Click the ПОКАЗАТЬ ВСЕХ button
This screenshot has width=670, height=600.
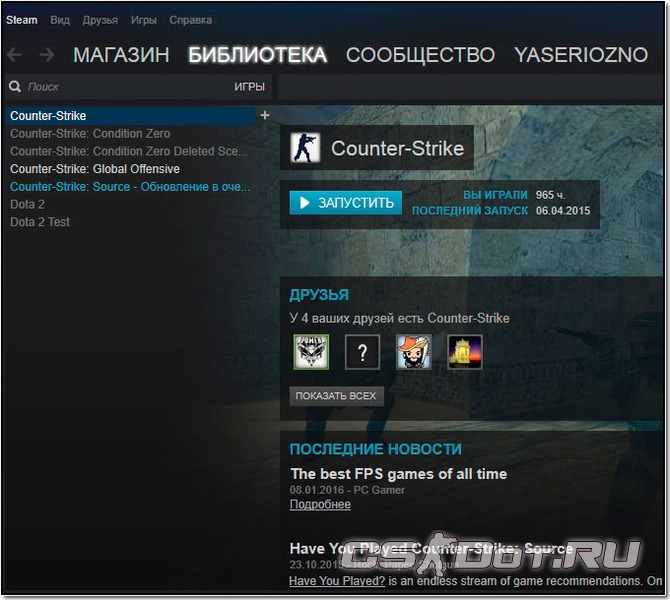pos(336,396)
